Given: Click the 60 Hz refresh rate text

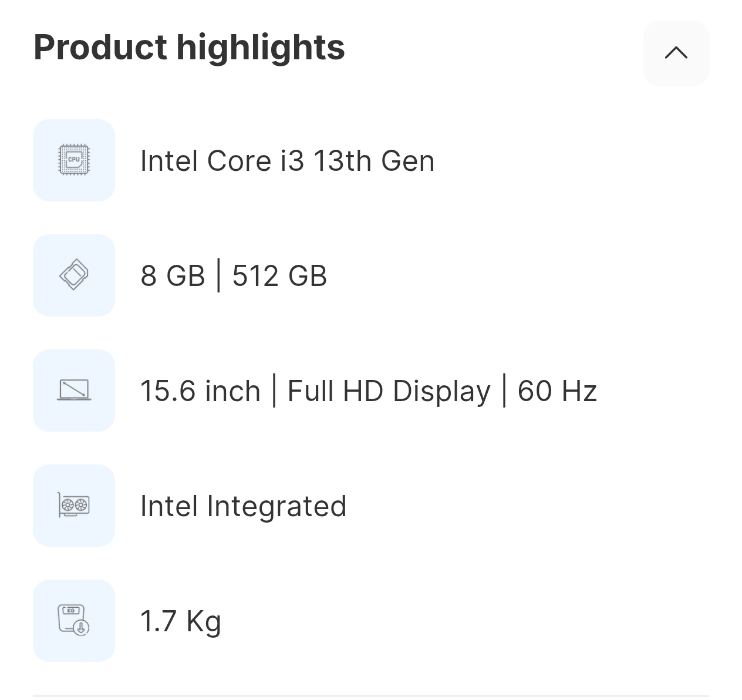Looking at the screenshot, I should pyautogui.click(x=556, y=390).
